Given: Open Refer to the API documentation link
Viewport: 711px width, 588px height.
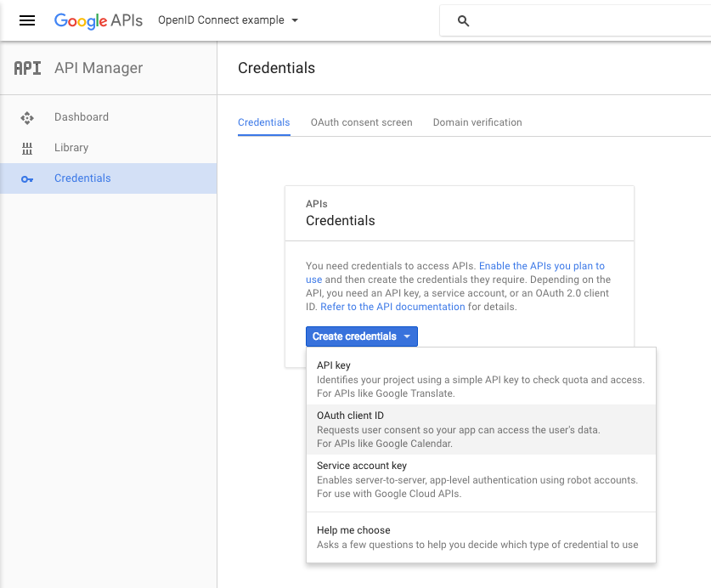Looking at the screenshot, I should 392,307.
